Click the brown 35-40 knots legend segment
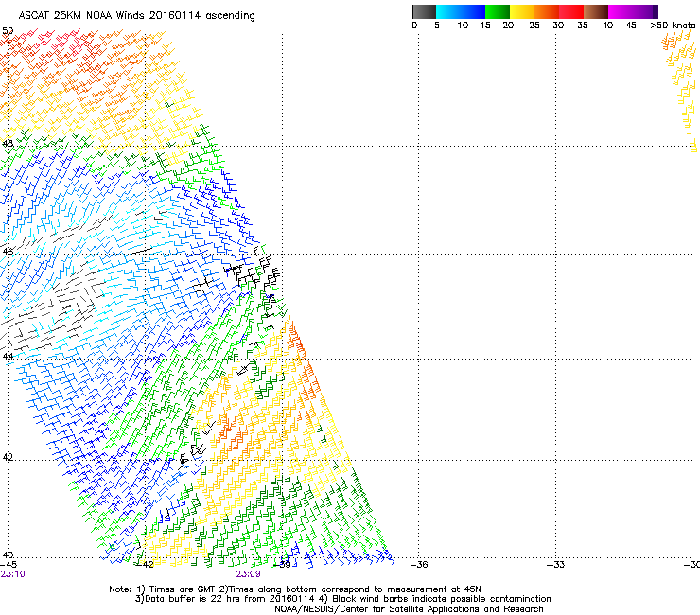Screen dimensions: 700x615 click(x=596, y=11)
